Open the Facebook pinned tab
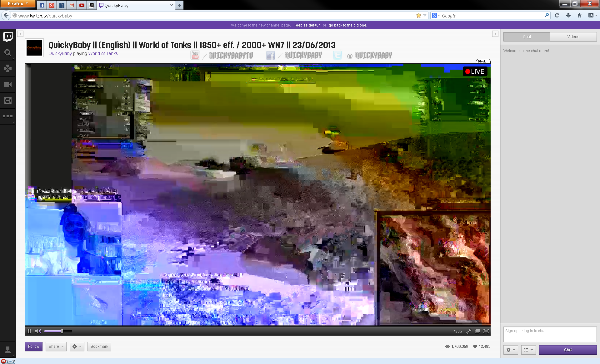600x364 pixels. [42, 5]
